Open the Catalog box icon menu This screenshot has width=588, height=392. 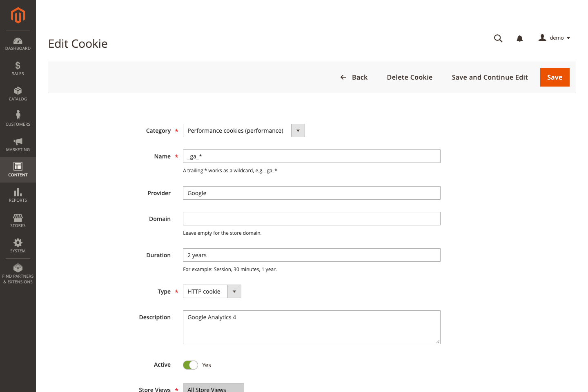coord(18,91)
